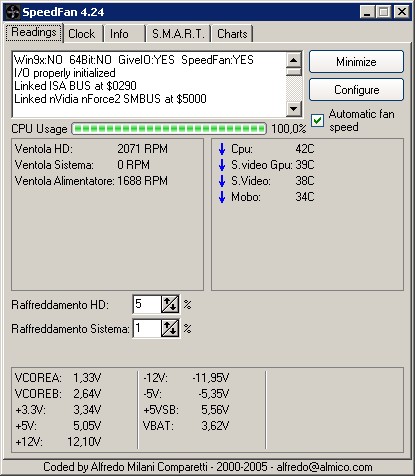Click the log box scroll up arrow
The height and width of the screenshot is (476, 415).
point(294,60)
